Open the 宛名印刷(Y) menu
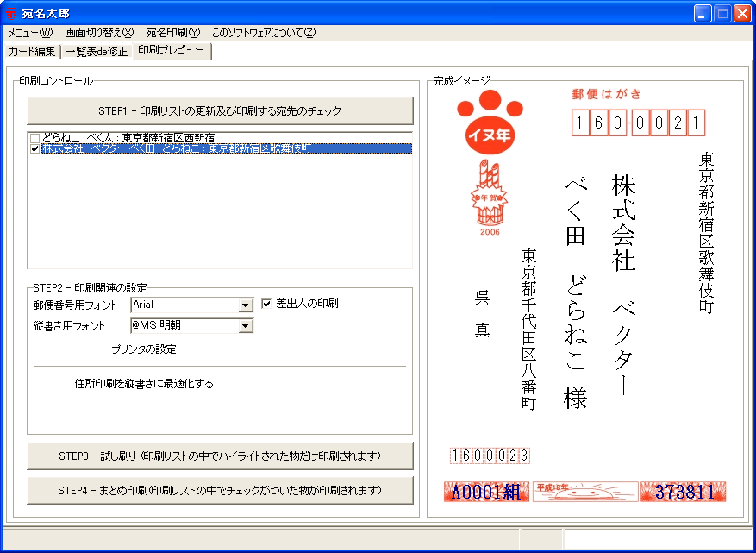Screen dimensions: 756x553 pyautogui.click(x=172, y=33)
